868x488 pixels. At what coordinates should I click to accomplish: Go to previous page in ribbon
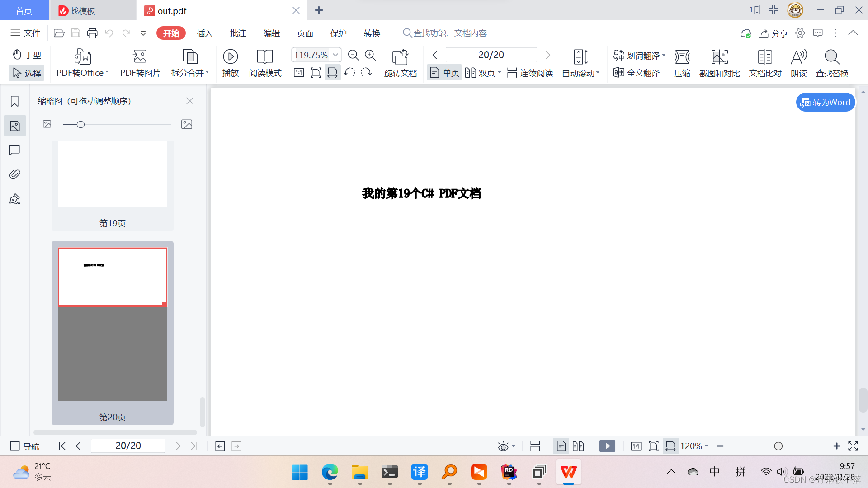coord(435,55)
